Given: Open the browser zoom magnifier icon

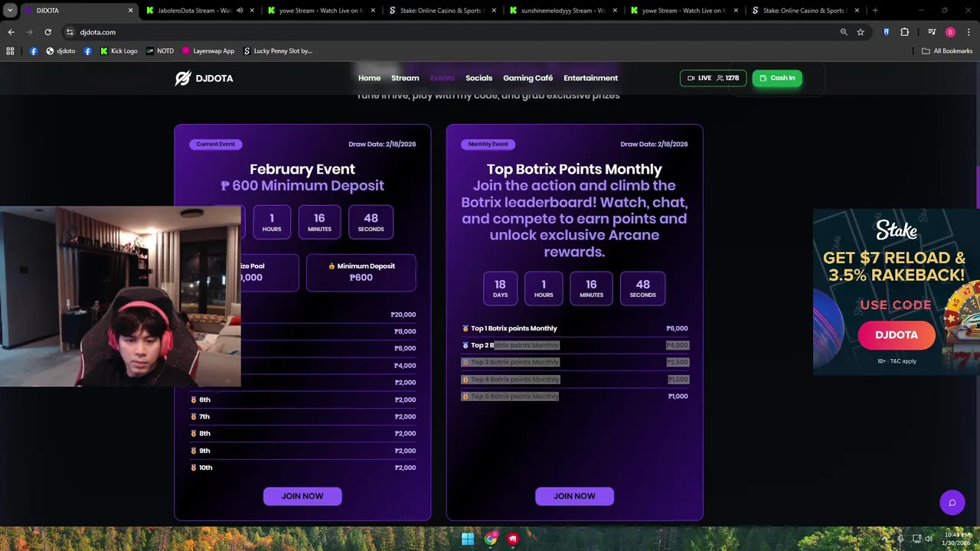Looking at the screenshot, I should pyautogui.click(x=844, y=32).
